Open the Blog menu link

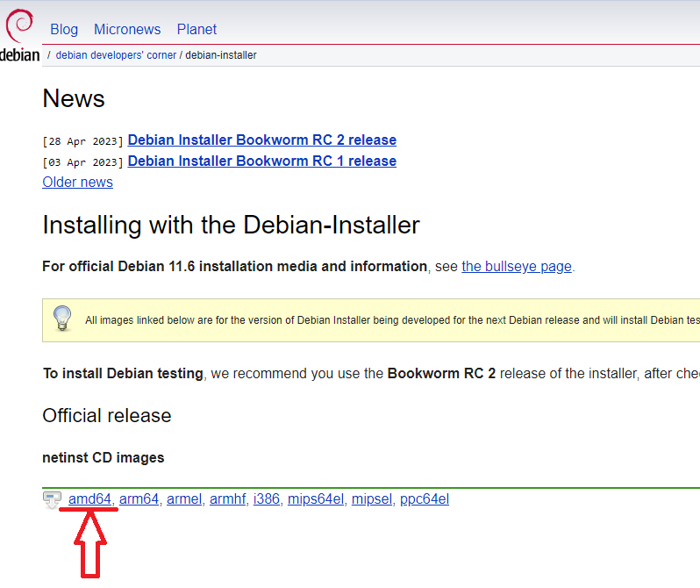point(64,30)
